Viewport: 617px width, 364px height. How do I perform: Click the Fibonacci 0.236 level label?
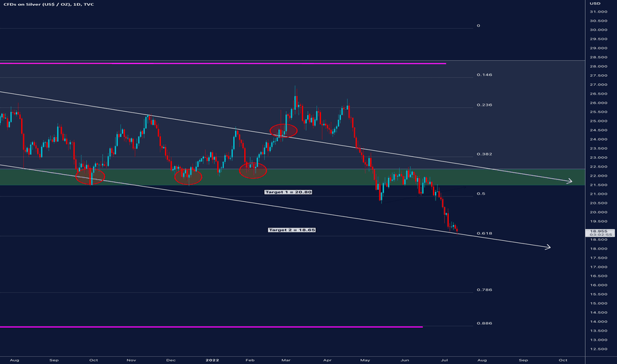[x=485, y=105]
